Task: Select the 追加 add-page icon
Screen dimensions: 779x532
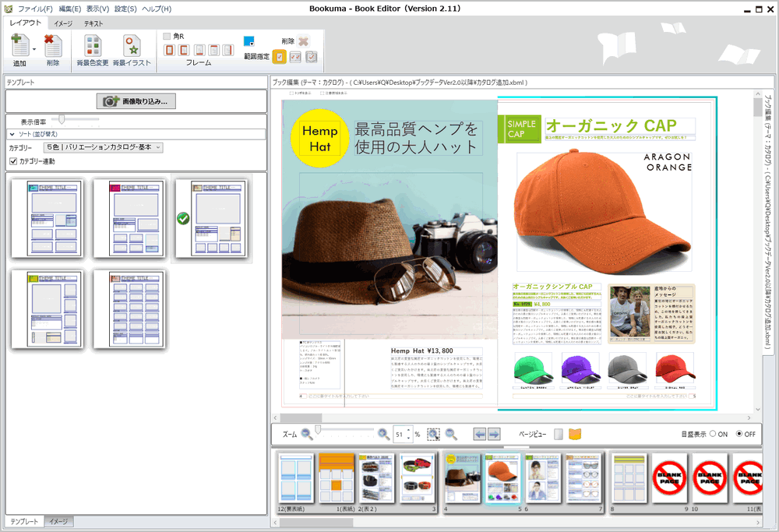Action: [x=20, y=44]
